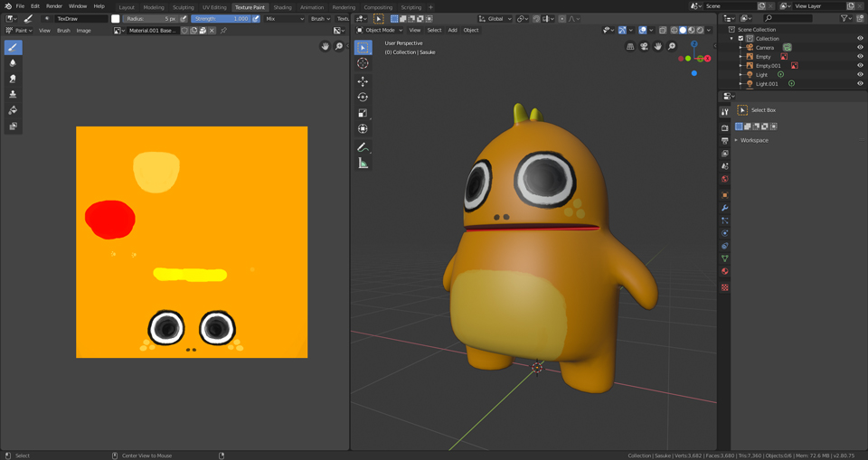Open the Object Mode dropdown

click(382, 30)
